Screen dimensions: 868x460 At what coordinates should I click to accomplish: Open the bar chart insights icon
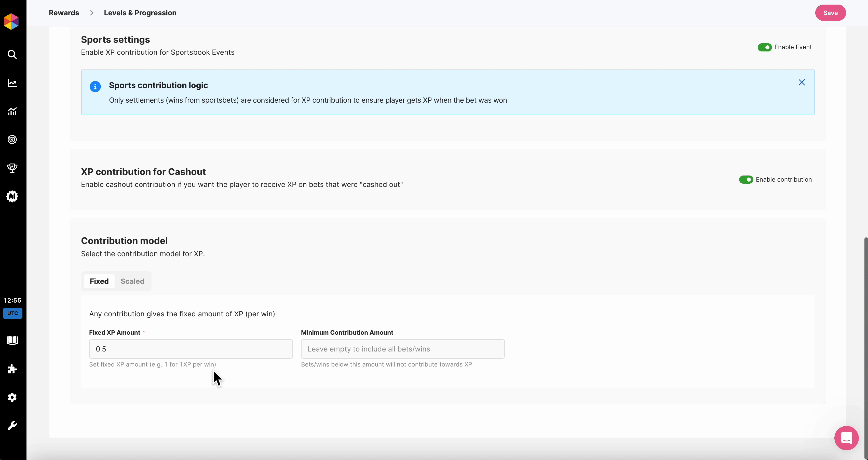[12, 111]
